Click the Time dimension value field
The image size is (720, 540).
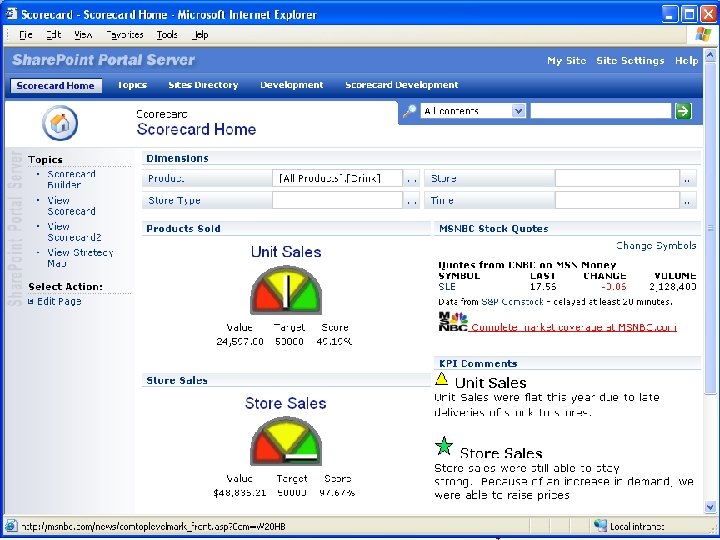point(617,200)
